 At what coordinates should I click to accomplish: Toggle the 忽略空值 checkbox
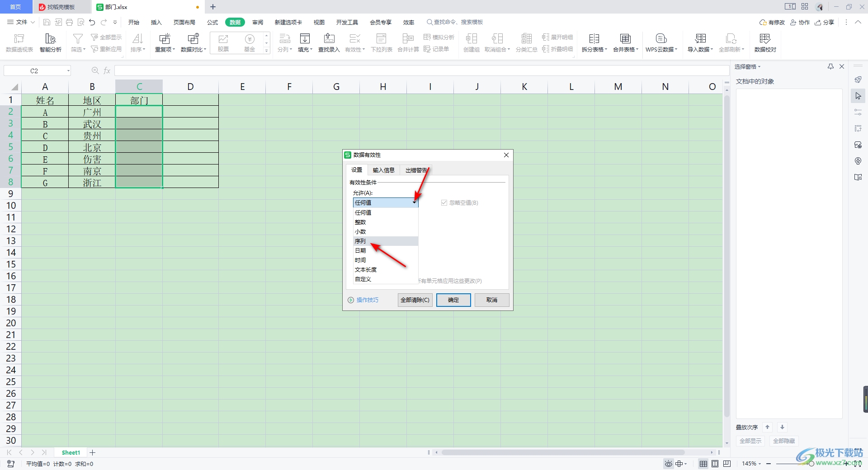pyautogui.click(x=444, y=203)
